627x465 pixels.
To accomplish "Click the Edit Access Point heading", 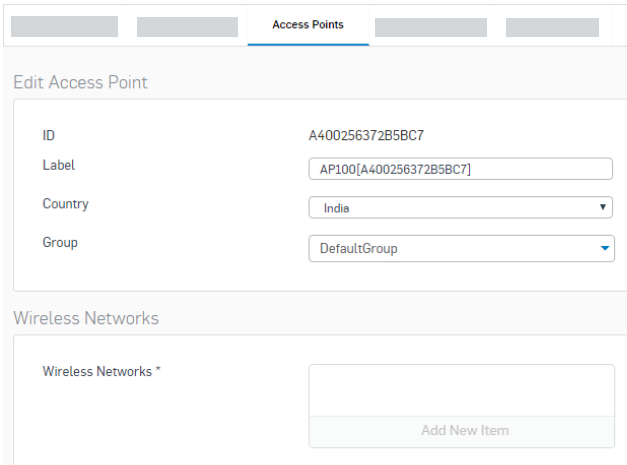I will [80, 82].
